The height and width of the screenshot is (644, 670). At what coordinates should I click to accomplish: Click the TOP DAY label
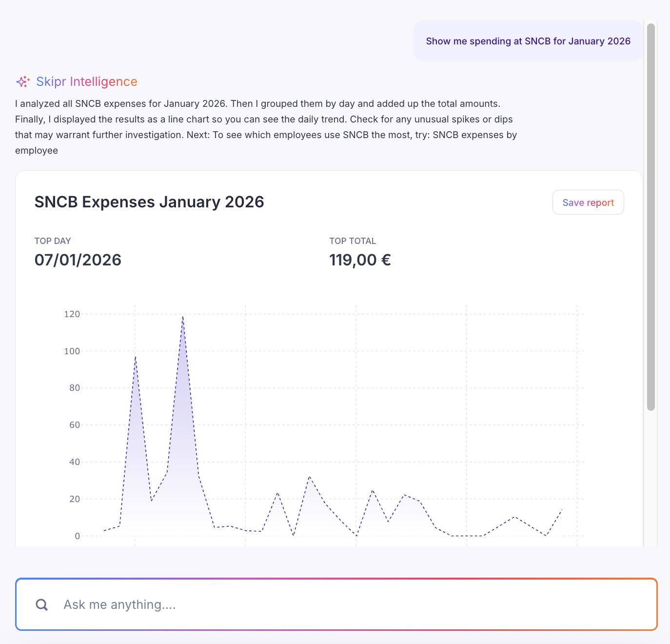point(53,241)
